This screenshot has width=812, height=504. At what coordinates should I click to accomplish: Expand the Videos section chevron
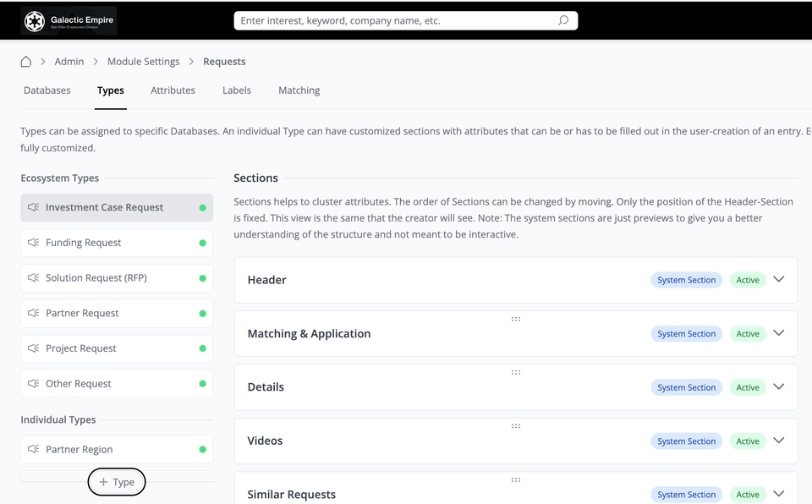pos(779,441)
